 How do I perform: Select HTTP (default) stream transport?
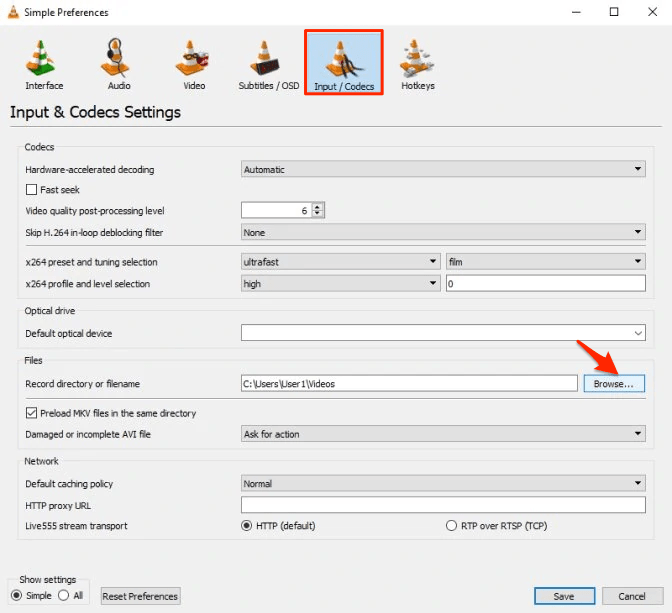coord(246,526)
